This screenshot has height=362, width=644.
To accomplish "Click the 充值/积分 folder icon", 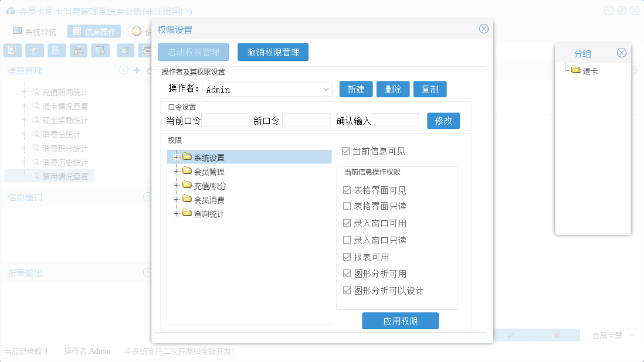I will (x=187, y=185).
